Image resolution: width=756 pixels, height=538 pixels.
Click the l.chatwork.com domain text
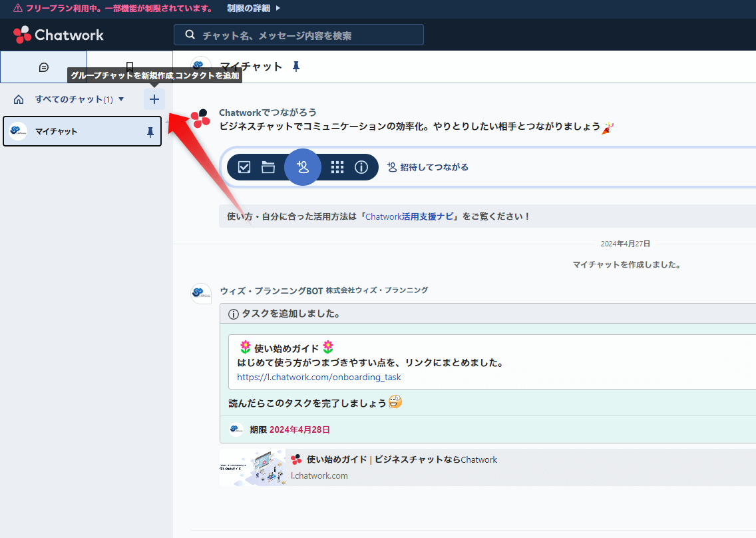319,476
